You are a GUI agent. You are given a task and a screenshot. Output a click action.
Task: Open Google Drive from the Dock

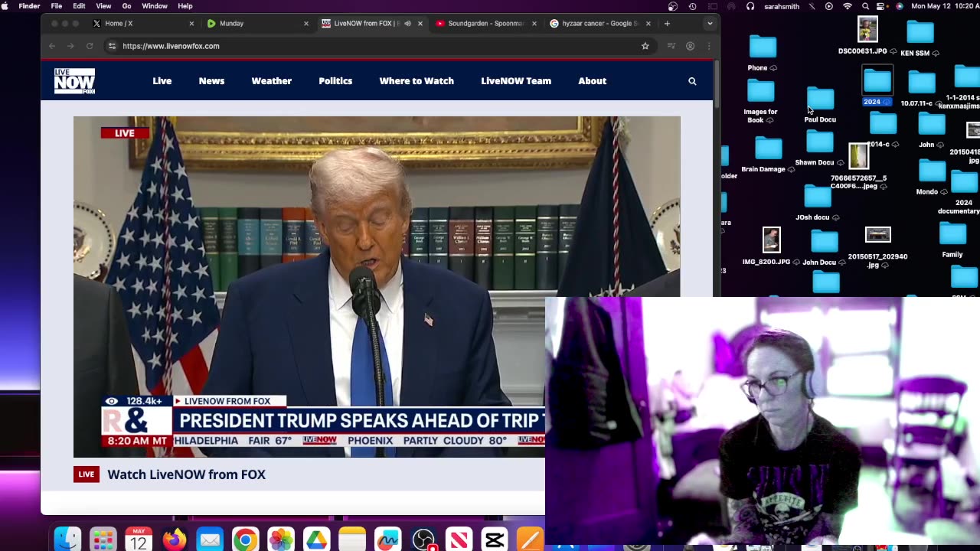[316, 540]
